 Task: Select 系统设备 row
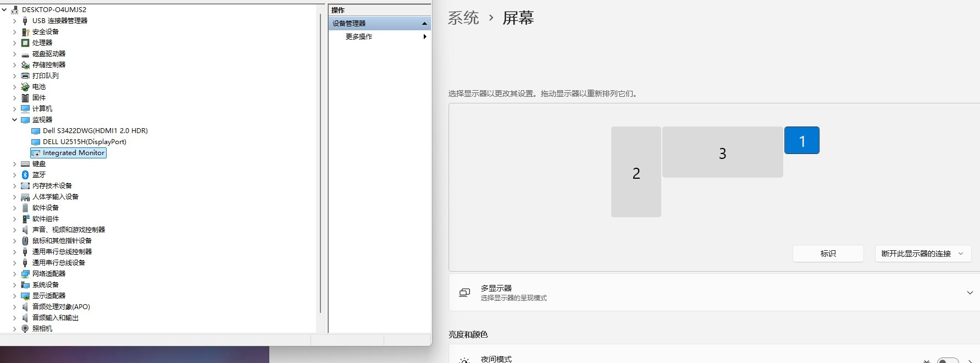[46, 284]
